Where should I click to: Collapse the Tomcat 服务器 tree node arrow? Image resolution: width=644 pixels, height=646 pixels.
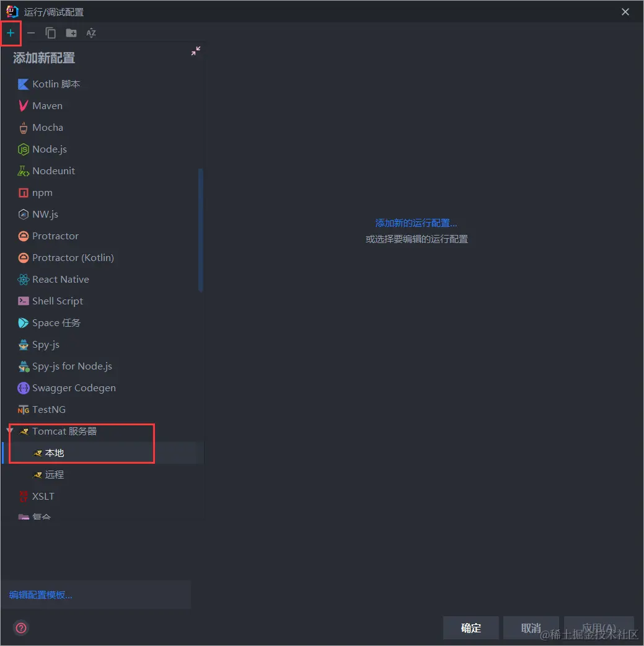point(10,430)
